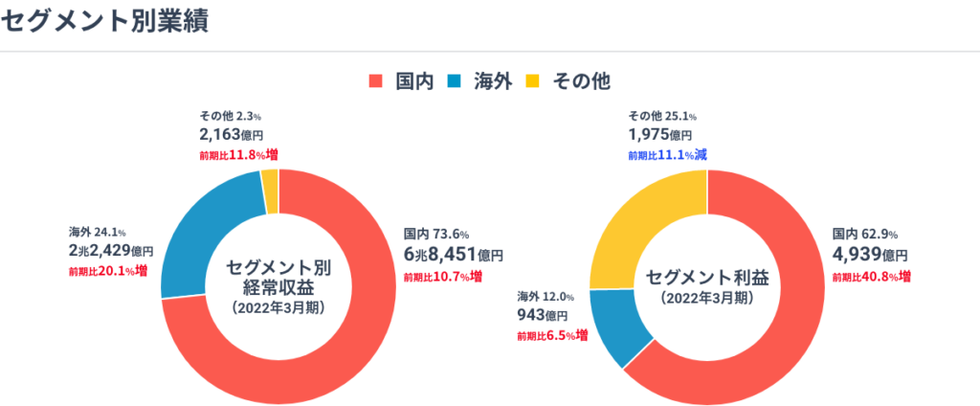
Task: Toggle the blue 海外 legend swatch
Action: (x=455, y=81)
